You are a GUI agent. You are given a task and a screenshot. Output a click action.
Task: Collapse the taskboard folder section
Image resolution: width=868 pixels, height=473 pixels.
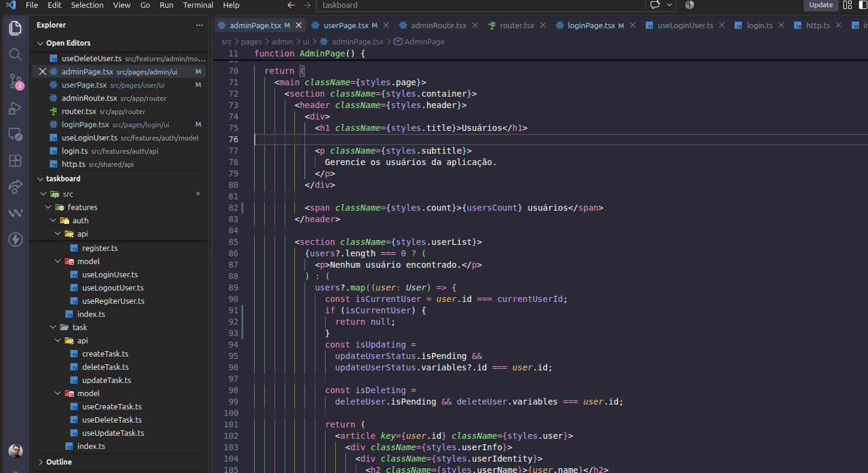coord(41,179)
